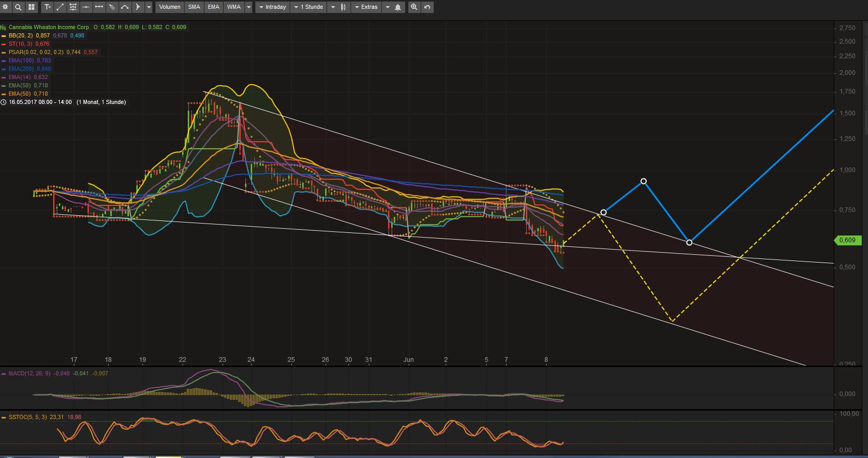Click the alarm bell icon
Image resolution: width=868 pixels, height=458 pixels.
tap(398, 7)
